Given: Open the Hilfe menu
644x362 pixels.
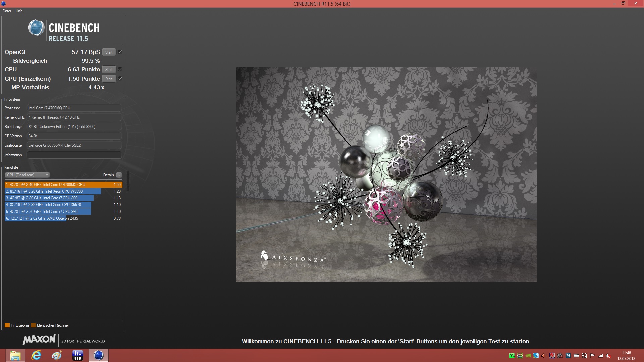Looking at the screenshot, I should [x=19, y=11].
